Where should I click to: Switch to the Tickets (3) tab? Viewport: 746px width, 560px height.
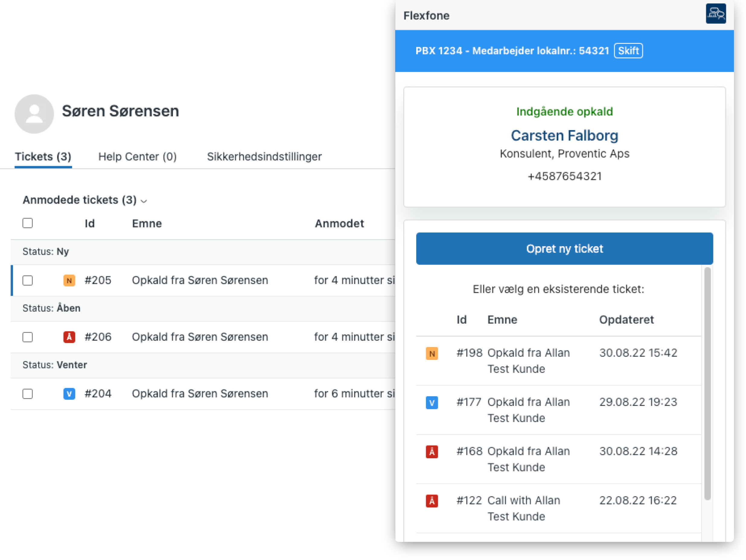pyautogui.click(x=43, y=157)
